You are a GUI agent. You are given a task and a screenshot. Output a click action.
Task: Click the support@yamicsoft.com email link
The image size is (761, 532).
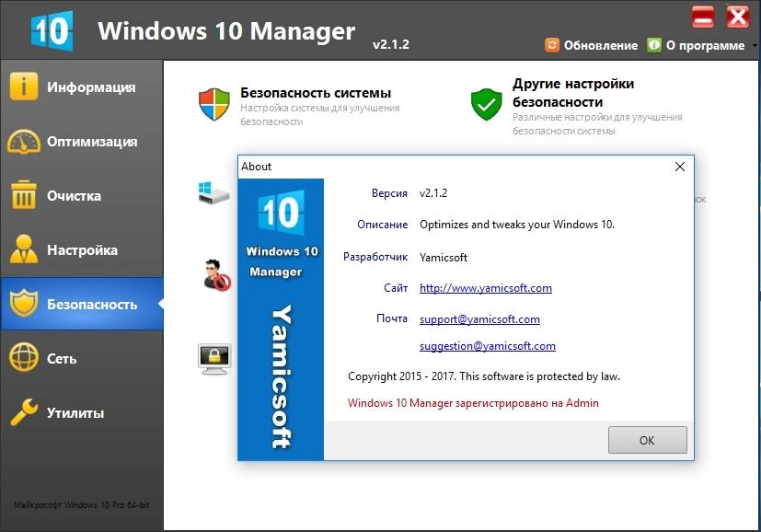(x=479, y=318)
